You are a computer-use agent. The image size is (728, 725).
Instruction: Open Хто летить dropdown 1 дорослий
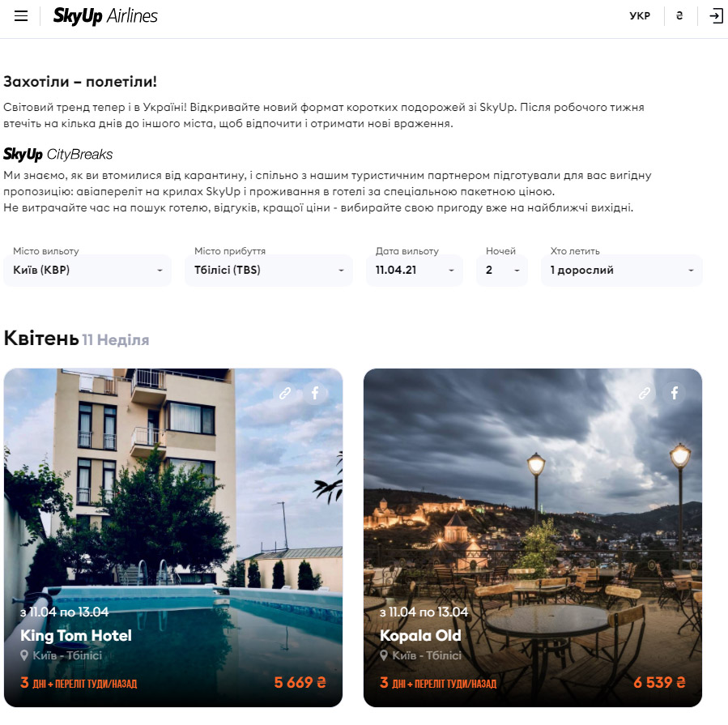tap(622, 270)
